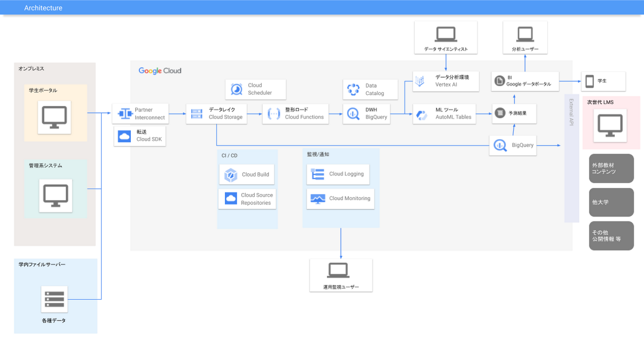Click the 学生ポータル monitor icon
Image resolution: width=644 pixels, height=362 pixels.
(54, 117)
